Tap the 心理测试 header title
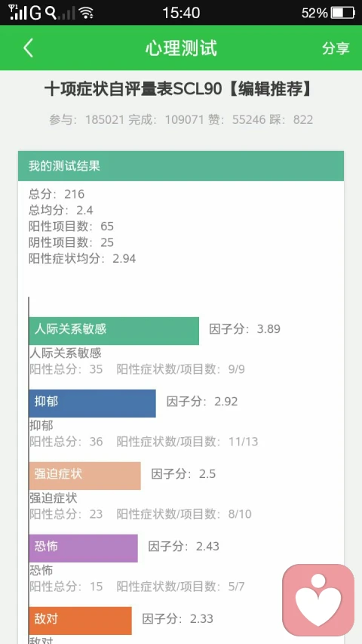 tap(181, 48)
